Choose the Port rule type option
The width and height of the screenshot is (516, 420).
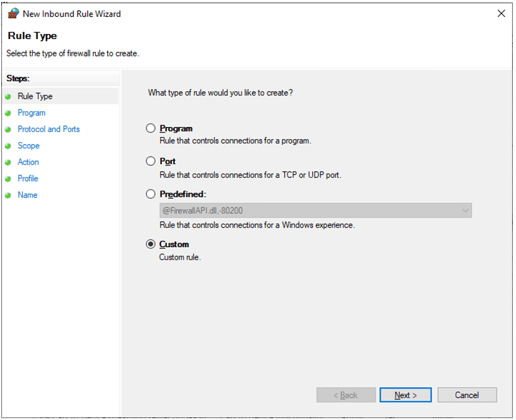click(x=151, y=161)
